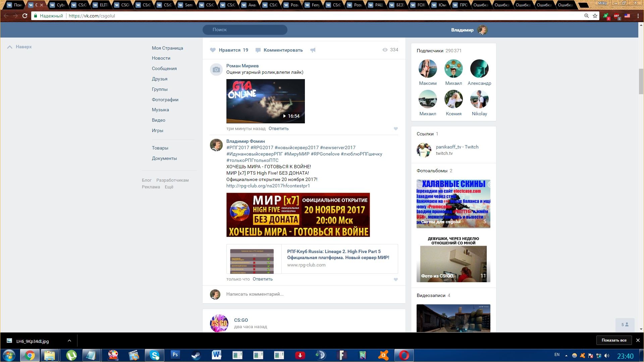The height and width of the screenshot is (362, 644).
Task: Click the page vertical scrollbar thumb
Action: click(641, 82)
